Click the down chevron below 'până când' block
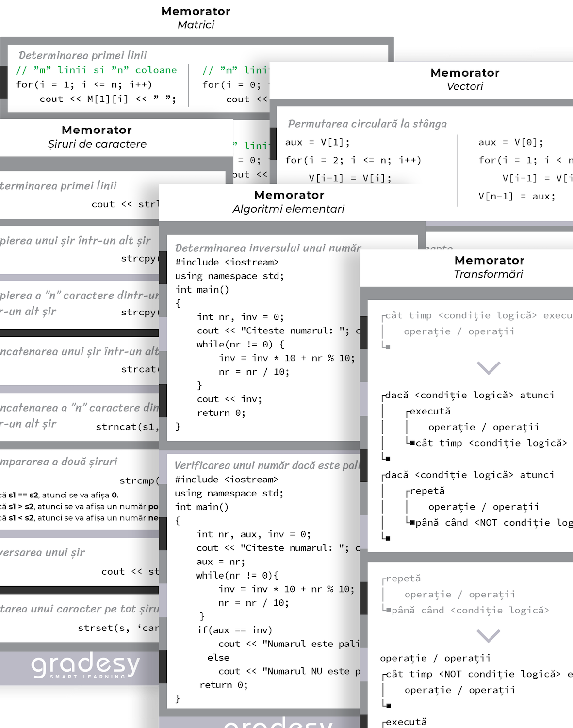The height and width of the screenshot is (728, 573). [x=488, y=635]
